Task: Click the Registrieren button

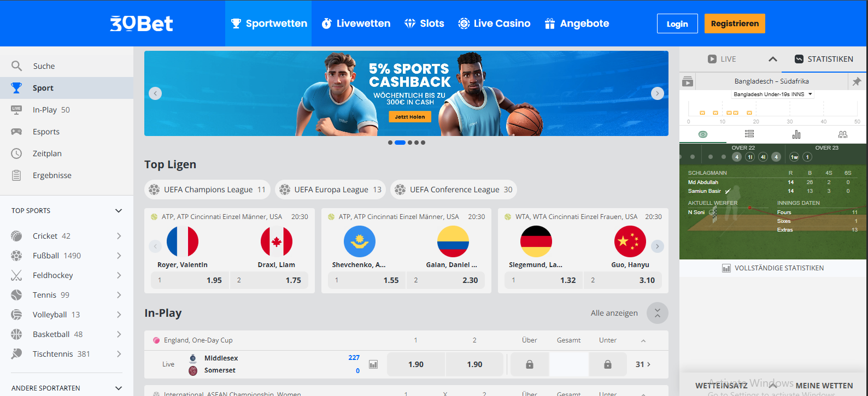Action: point(735,23)
